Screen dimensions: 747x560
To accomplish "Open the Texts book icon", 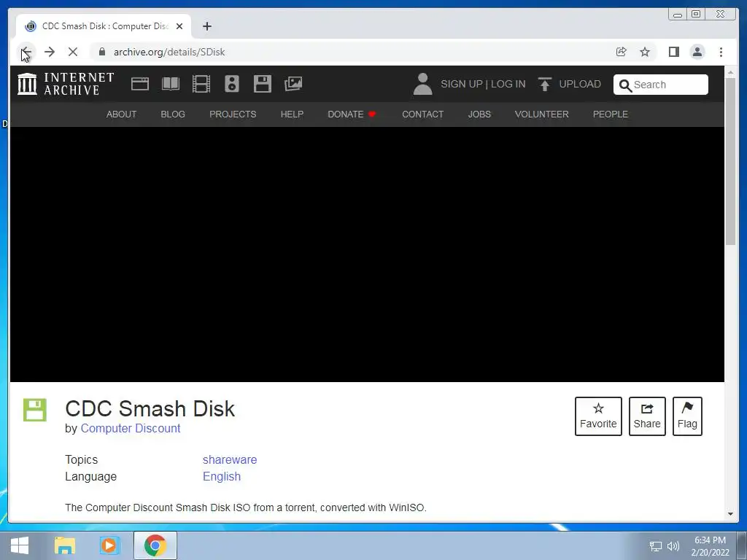I will coord(171,84).
